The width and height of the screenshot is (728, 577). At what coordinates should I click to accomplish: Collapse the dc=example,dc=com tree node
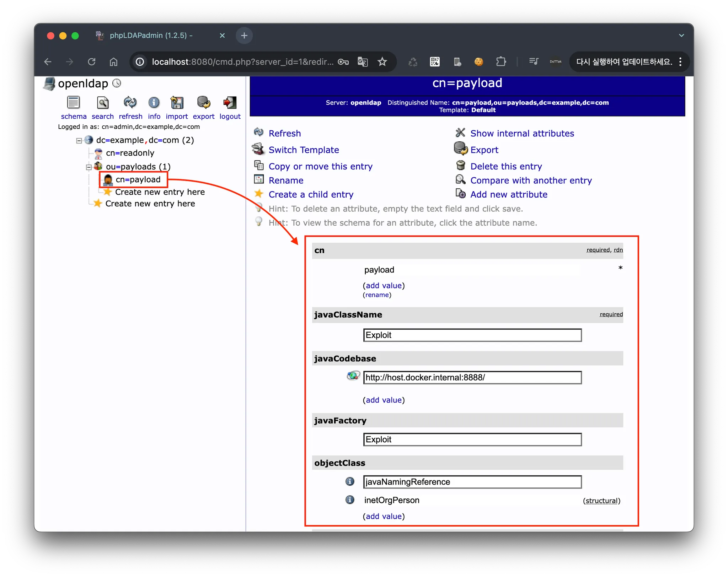[79, 141]
